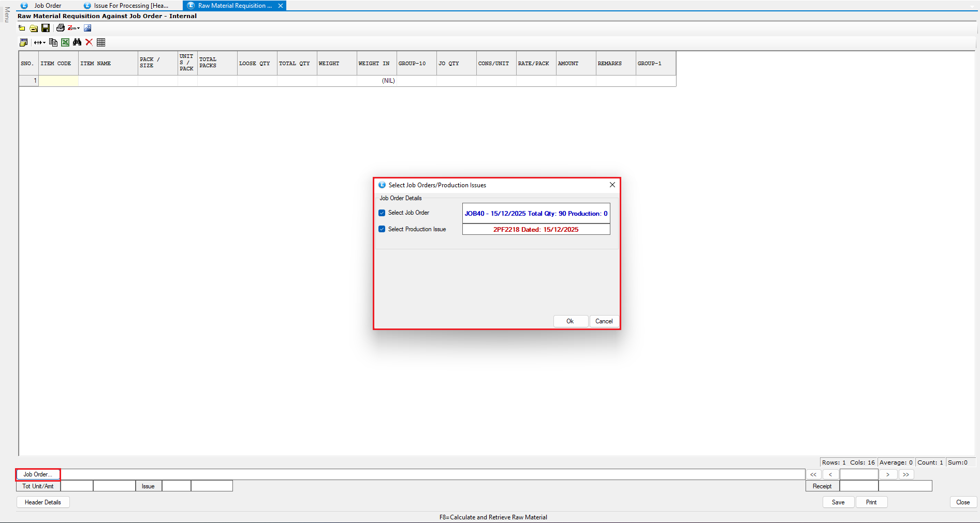The height and width of the screenshot is (523, 980).
Task: Click the binoculars find icon
Action: coord(77,42)
